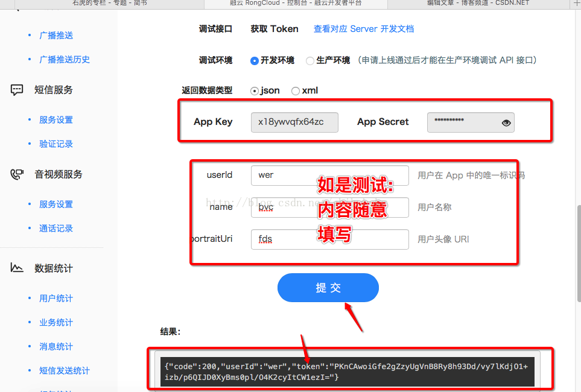
Task: Open 通话记录 in the sidebar
Action: [56, 229]
